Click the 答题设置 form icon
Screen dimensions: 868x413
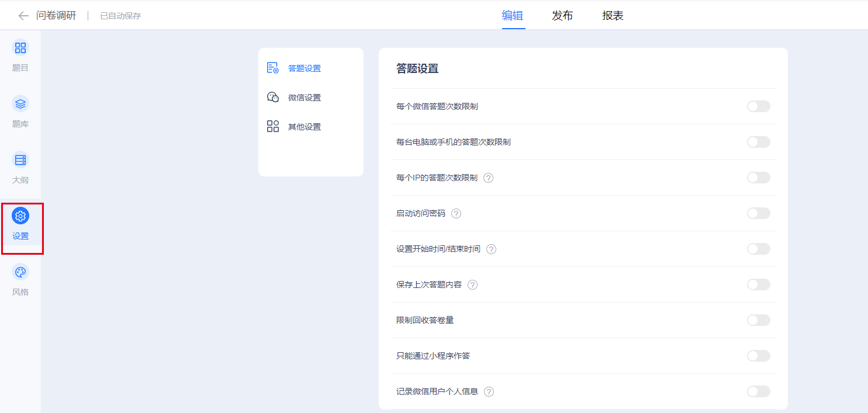click(x=273, y=68)
